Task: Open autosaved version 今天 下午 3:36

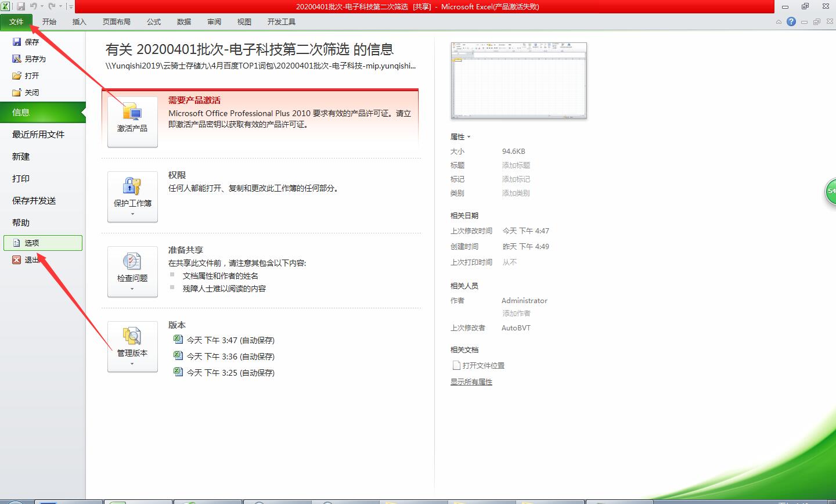Action: pos(224,357)
